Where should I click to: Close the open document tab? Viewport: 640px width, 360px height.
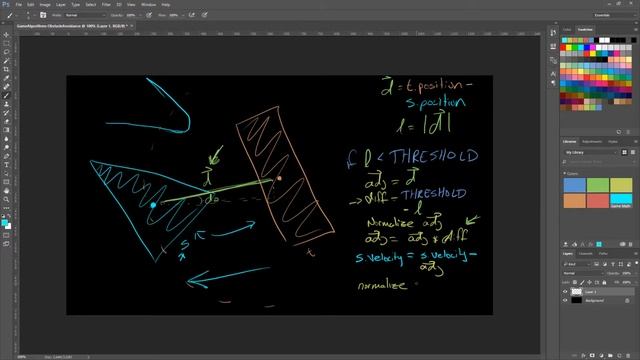[131, 26]
